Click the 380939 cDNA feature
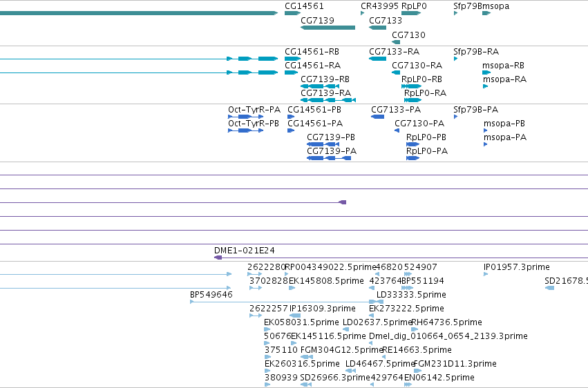The width and height of the screenshot is (588, 388). pos(267,385)
